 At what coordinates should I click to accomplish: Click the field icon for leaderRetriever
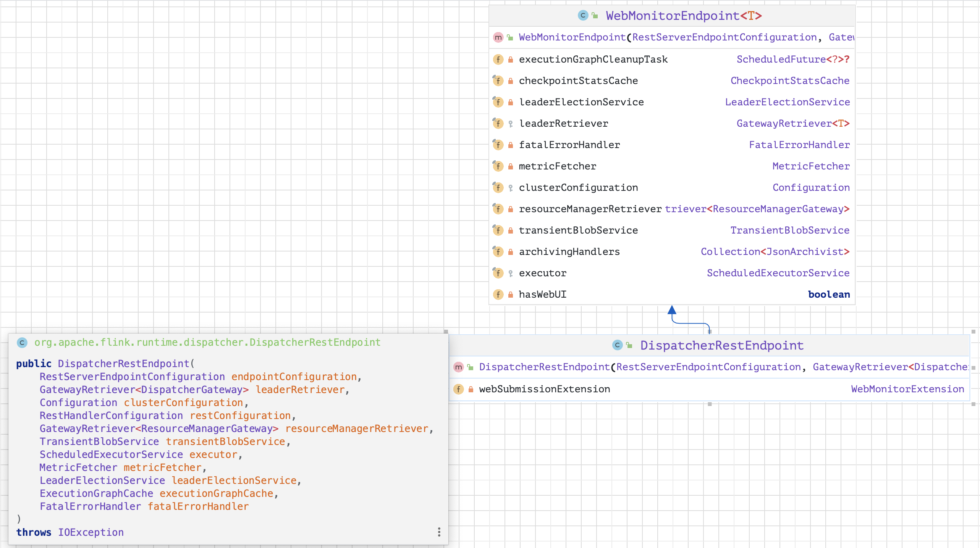pos(498,124)
